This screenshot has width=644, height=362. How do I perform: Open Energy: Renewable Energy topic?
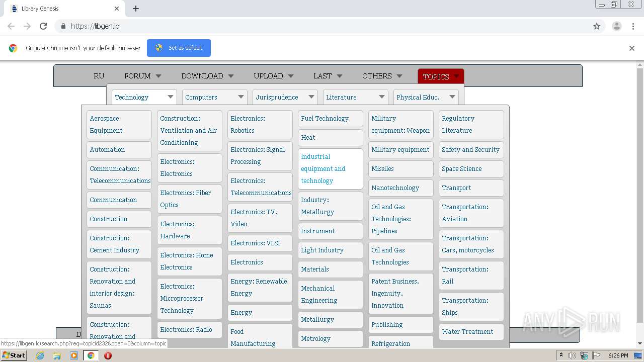260,288
